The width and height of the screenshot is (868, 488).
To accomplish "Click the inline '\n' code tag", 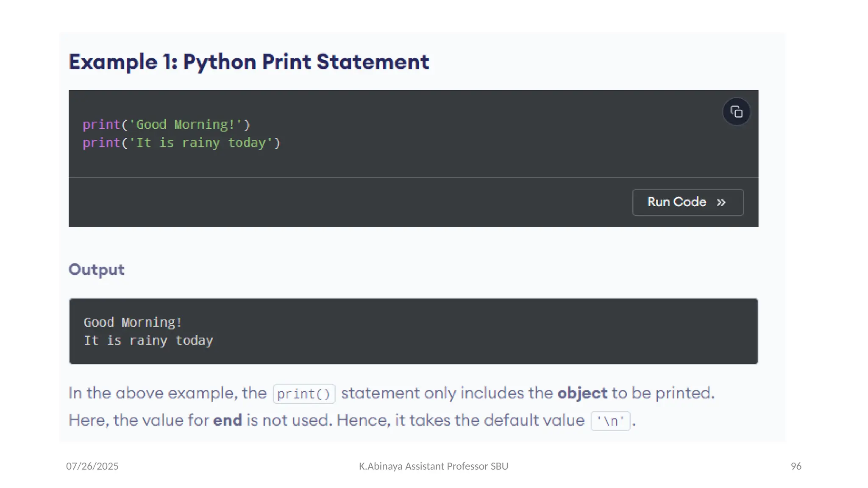I will 610,421.
